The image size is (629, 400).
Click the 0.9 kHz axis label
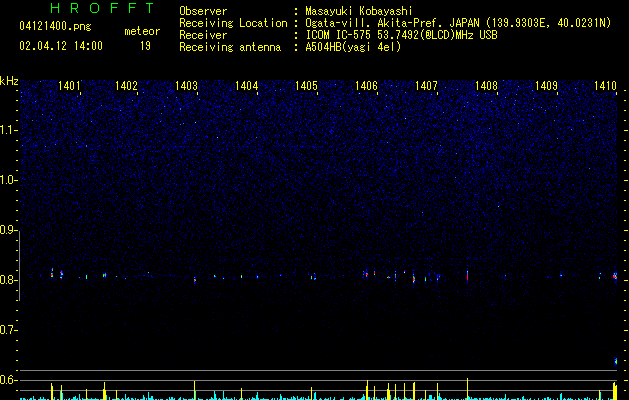coord(8,230)
